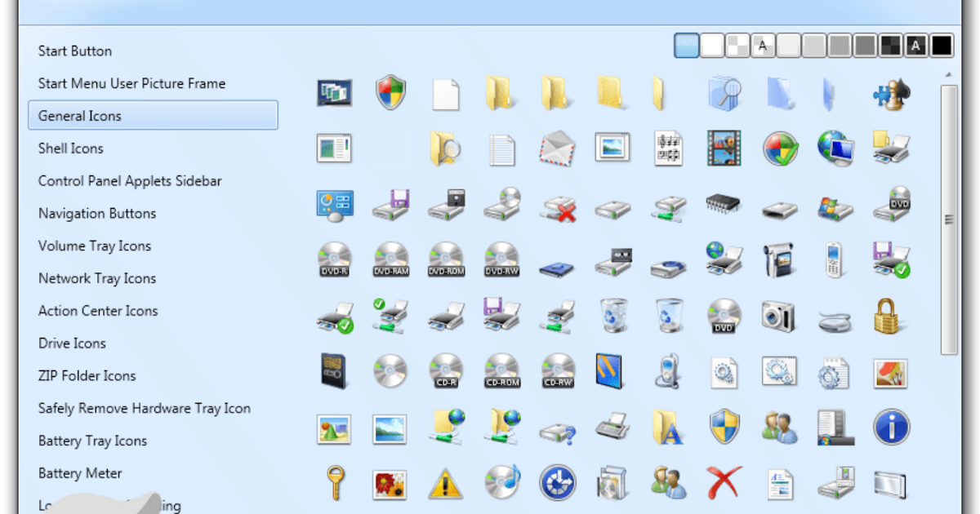Select the drive with question mark icon
Screen dimensions: 980x514
pos(559,430)
